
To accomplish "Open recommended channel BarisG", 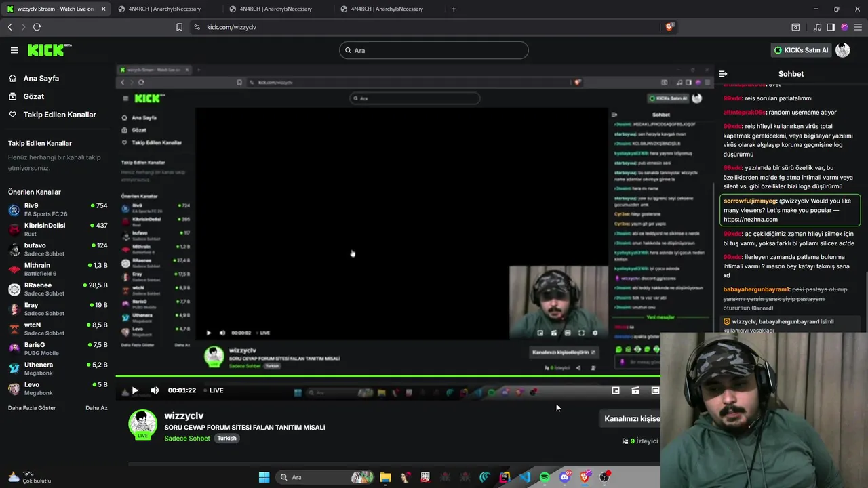I will (58, 348).
